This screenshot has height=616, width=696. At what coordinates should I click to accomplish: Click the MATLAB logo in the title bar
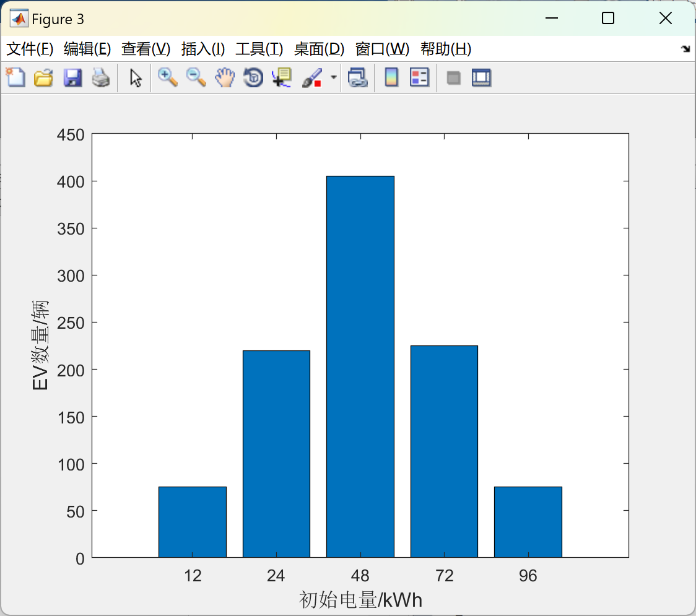[19, 19]
